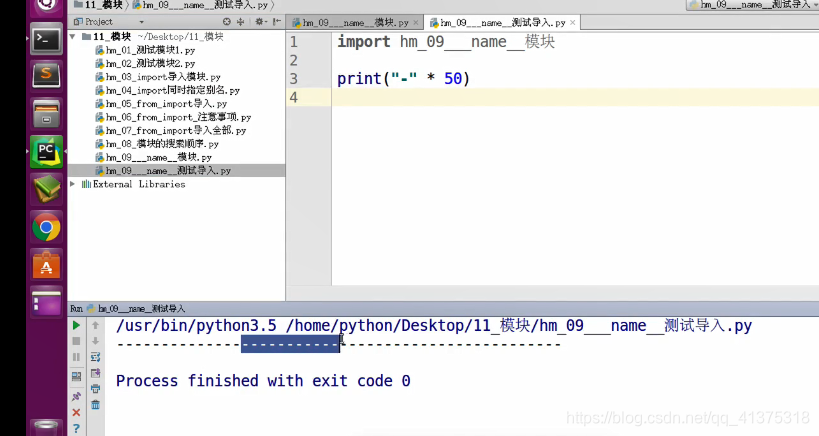
Task: Close the hm_09___name__模块.py tab
Action: point(416,22)
